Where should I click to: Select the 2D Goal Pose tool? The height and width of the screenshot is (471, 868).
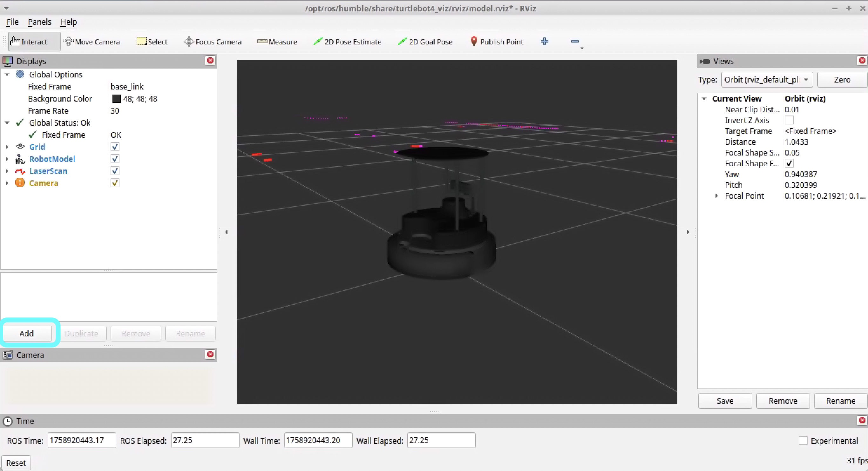click(x=425, y=42)
